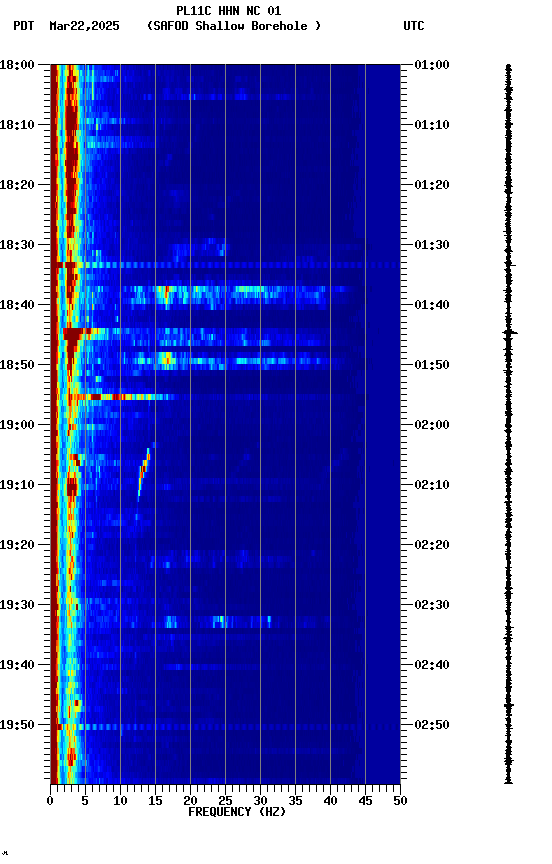Image resolution: width=552 pixels, height=864 pixels.
Task: Click the 02:00 UTC time label
Action: point(432,425)
